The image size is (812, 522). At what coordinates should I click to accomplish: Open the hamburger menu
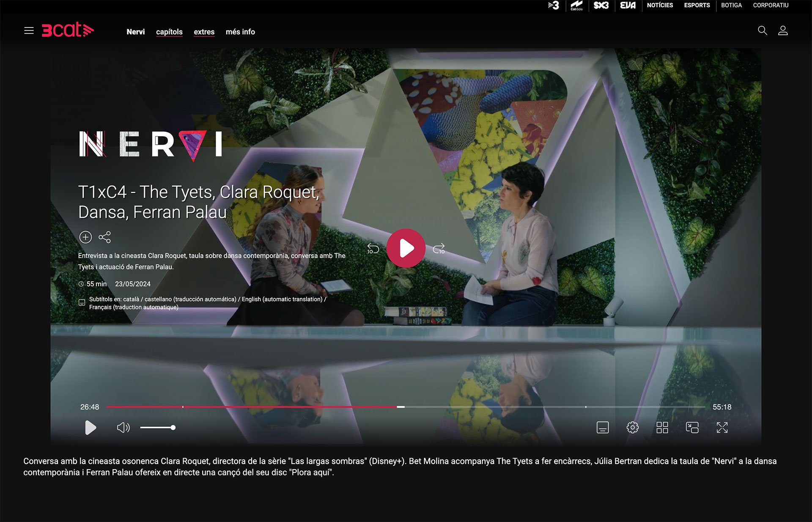29,30
